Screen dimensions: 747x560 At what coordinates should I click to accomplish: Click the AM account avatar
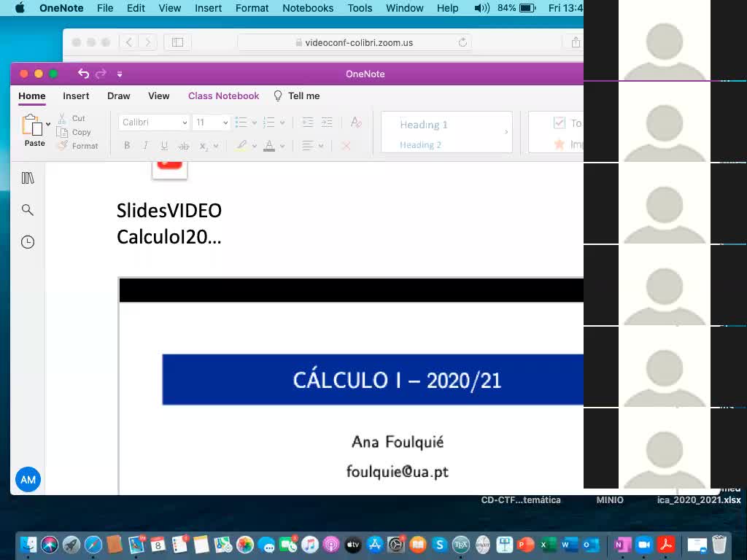[x=28, y=480]
